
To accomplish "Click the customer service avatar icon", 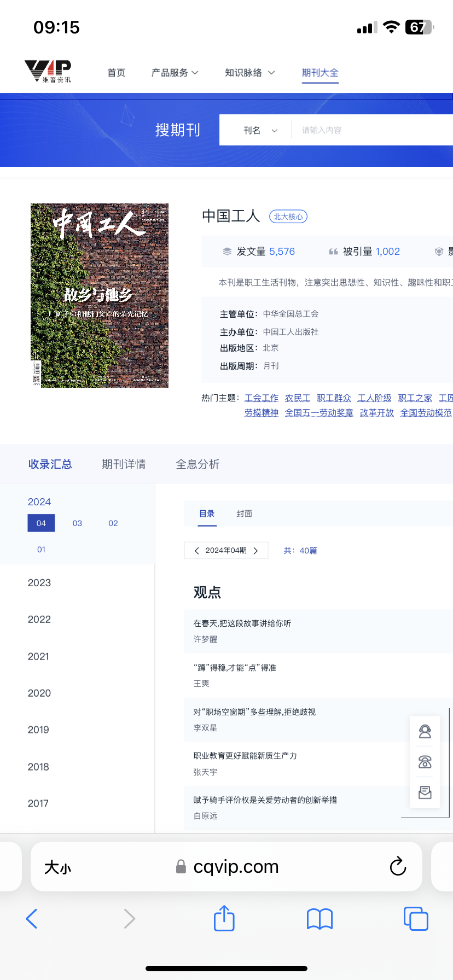I will click(425, 732).
